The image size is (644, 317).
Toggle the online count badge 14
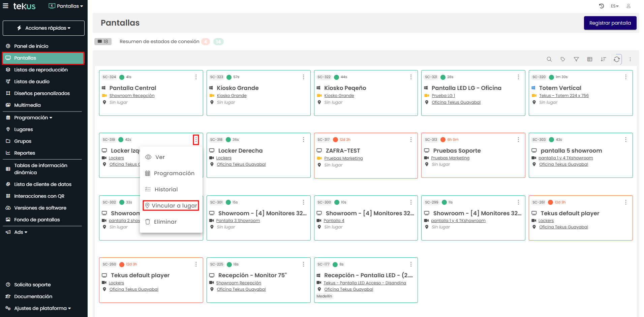(x=218, y=42)
